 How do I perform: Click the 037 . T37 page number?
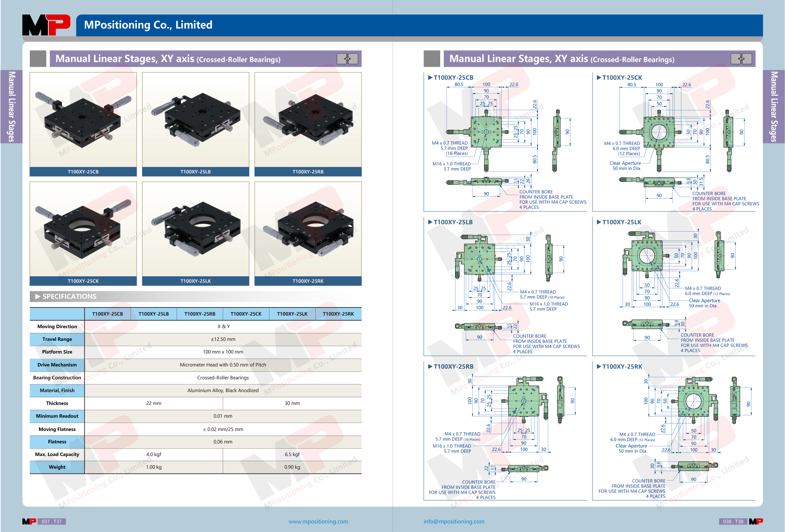click(52, 521)
